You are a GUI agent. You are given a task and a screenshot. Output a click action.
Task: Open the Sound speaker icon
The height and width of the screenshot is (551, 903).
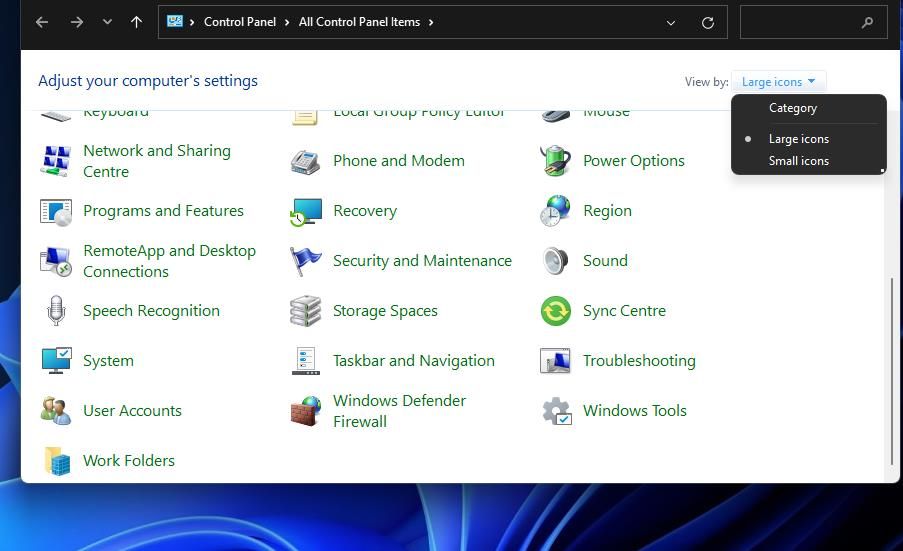point(555,261)
